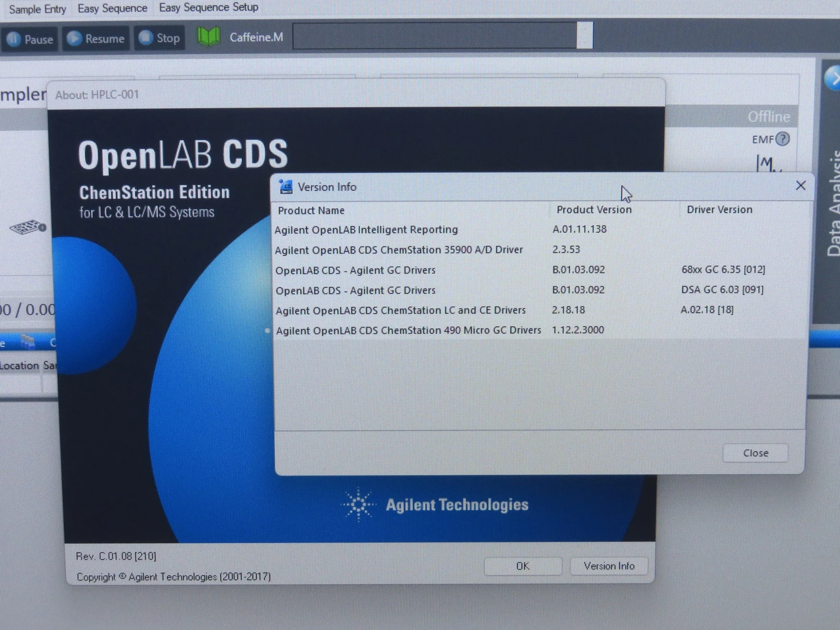Viewport: 840px width, 630px height.
Task: Select the Agilent OpenLAB Intelligent Reporting row
Action: point(366,230)
